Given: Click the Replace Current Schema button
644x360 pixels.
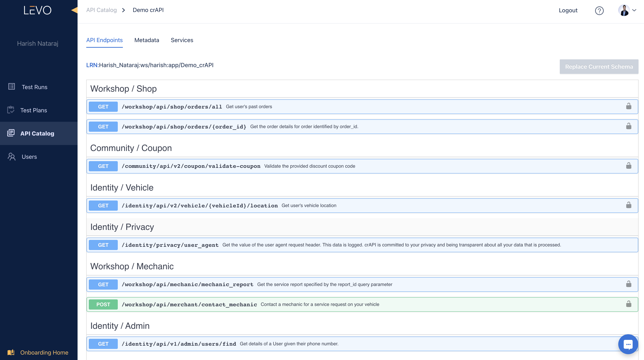Looking at the screenshot, I should [x=599, y=67].
